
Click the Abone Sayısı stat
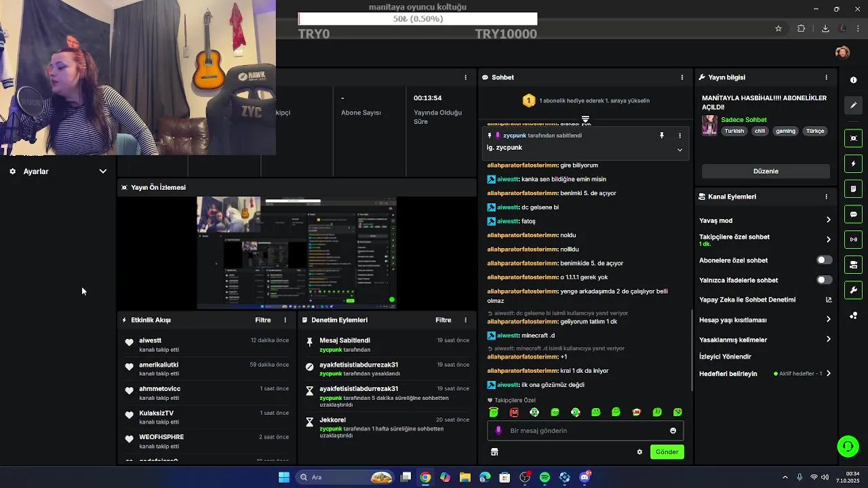pyautogui.click(x=361, y=113)
